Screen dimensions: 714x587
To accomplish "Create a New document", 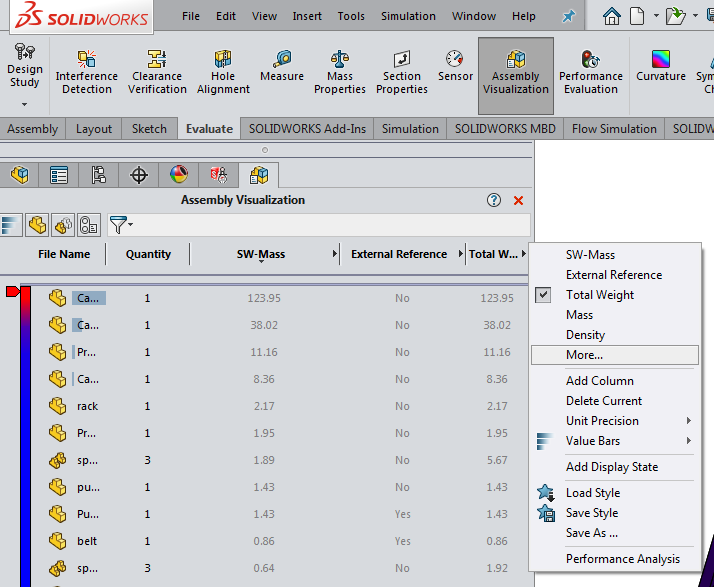I will [x=637, y=16].
